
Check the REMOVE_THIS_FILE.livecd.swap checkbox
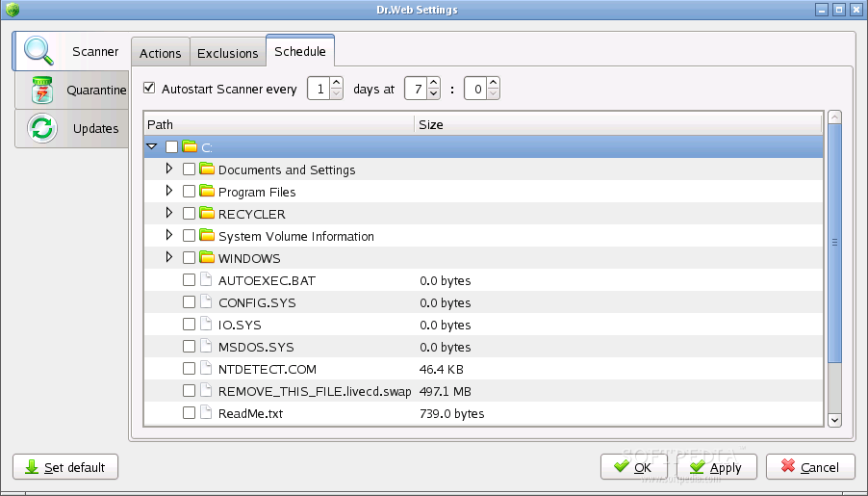click(189, 391)
